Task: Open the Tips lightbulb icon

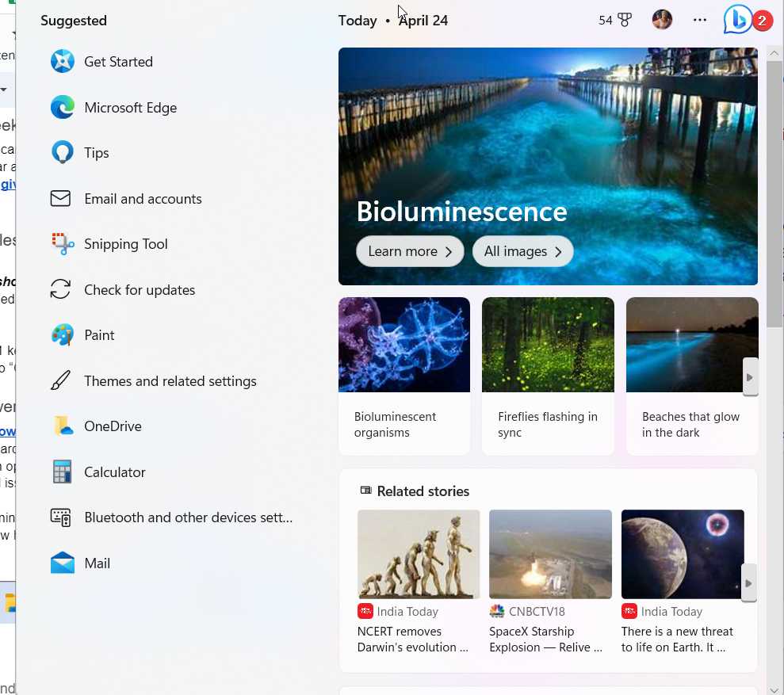Action: [x=63, y=152]
